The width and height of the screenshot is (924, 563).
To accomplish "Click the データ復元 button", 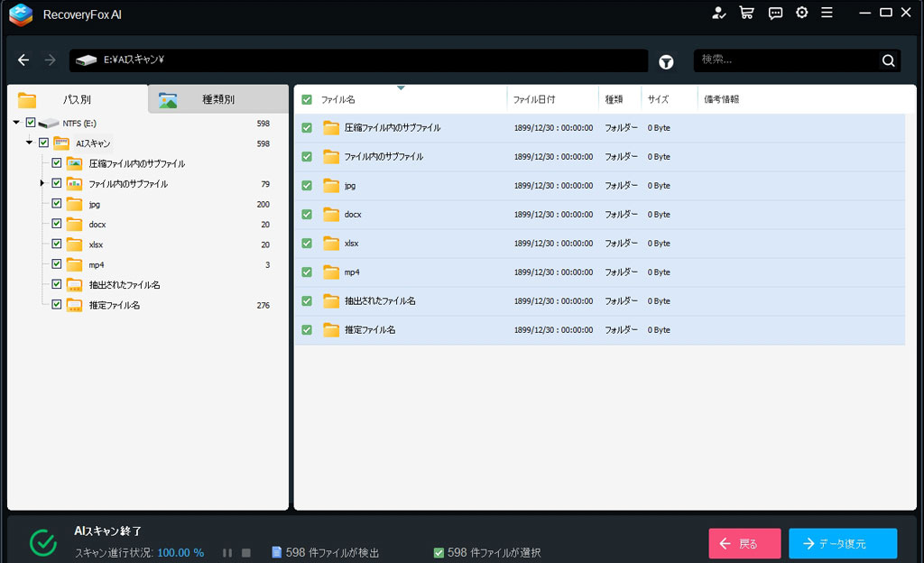I will pos(842,543).
